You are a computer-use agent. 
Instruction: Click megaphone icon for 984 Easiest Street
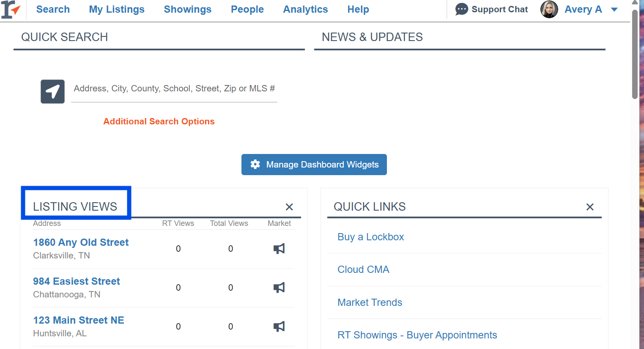[x=279, y=288]
